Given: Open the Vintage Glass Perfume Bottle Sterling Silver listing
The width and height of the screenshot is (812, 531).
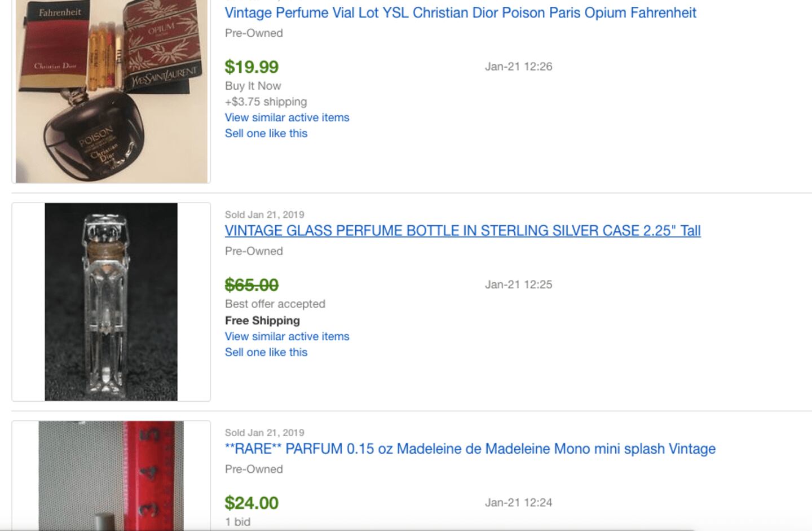Looking at the screenshot, I should point(462,231).
